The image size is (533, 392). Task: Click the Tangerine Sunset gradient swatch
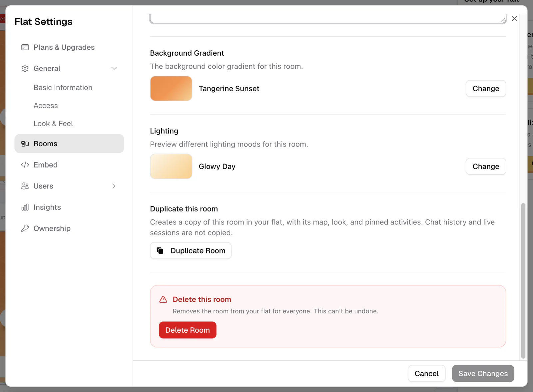171,89
